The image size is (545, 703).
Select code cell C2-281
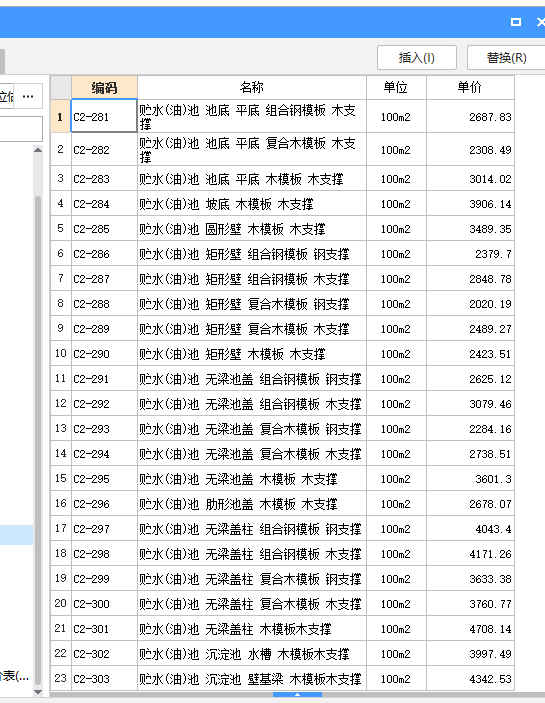click(104, 116)
